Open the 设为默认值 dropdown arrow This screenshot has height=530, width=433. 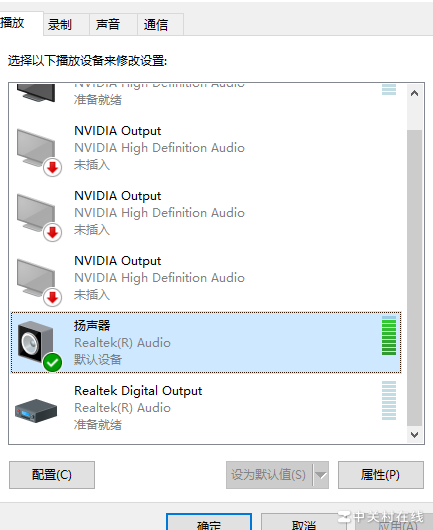click(x=321, y=475)
